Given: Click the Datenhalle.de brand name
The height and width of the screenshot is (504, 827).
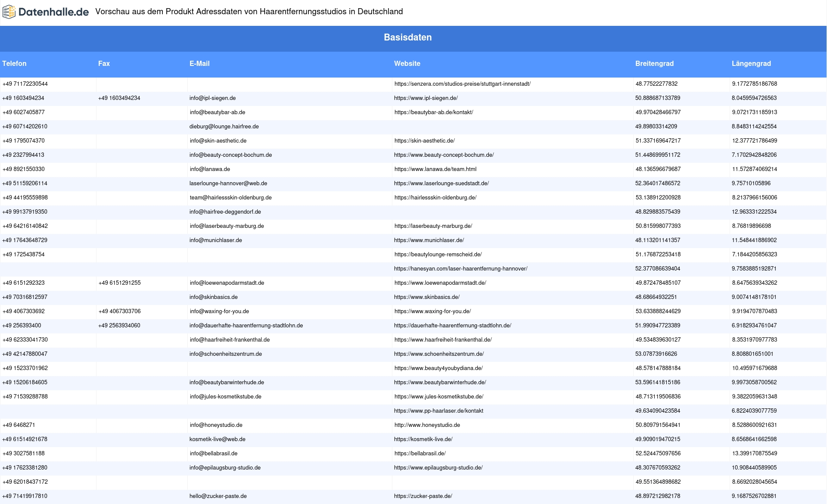Looking at the screenshot, I should [x=54, y=12].
